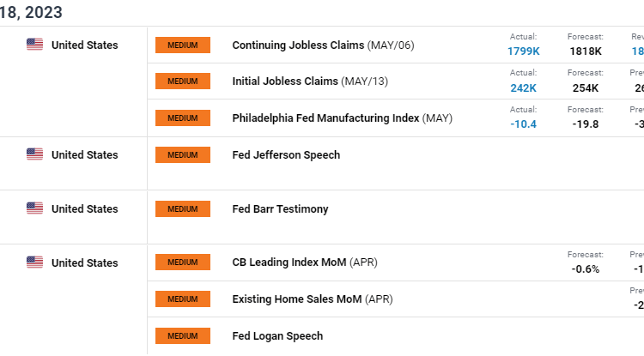Open the Existing Home Sales MoM event
This screenshot has height=356, width=644.
pos(298,299)
